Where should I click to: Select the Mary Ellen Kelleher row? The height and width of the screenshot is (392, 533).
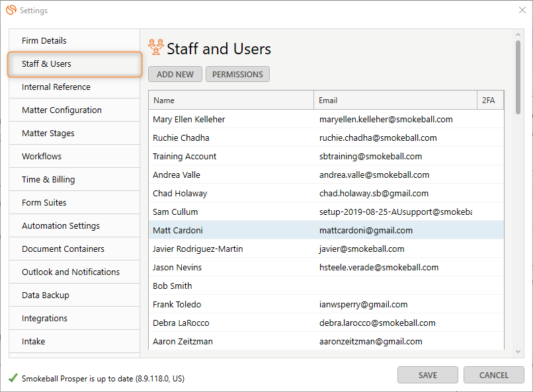click(326, 119)
